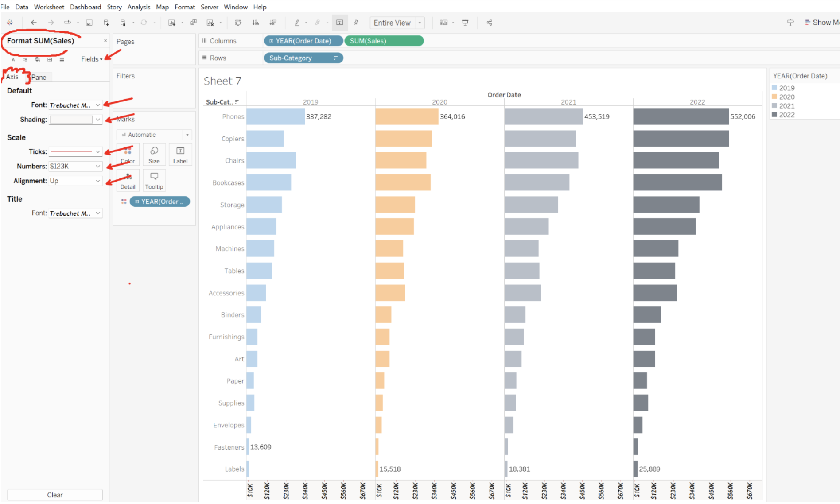Click the Swap Rows and Columns toolbar icon

[x=238, y=22]
